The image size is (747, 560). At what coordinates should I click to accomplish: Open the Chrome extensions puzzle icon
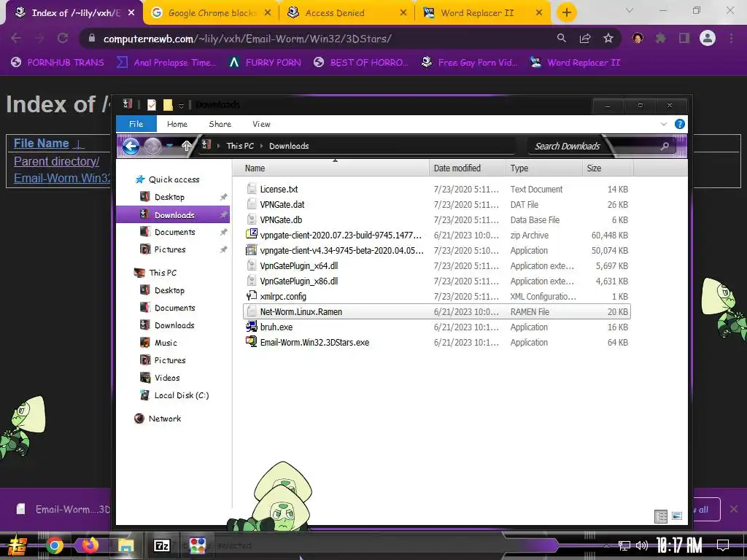point(661,38)
